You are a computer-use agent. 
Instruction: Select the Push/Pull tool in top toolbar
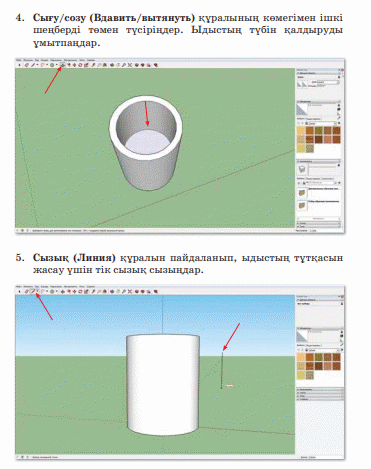pos(63,65)
